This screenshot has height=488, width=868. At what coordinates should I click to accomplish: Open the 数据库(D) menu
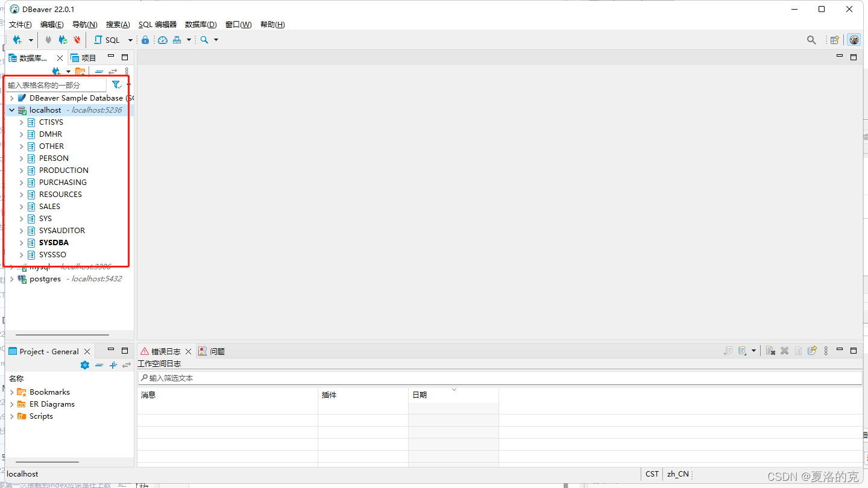[x=201, y=25]
